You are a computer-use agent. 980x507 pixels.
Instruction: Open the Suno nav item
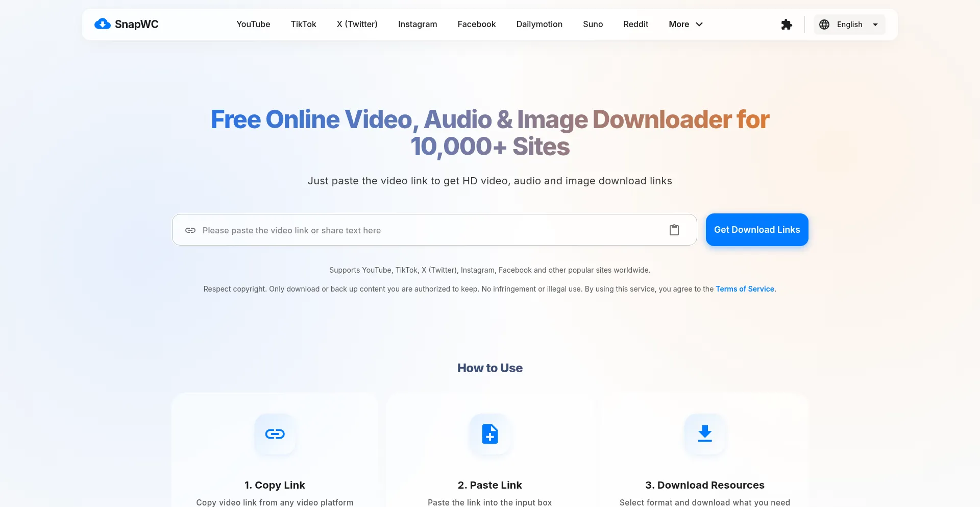pos(593,24)
